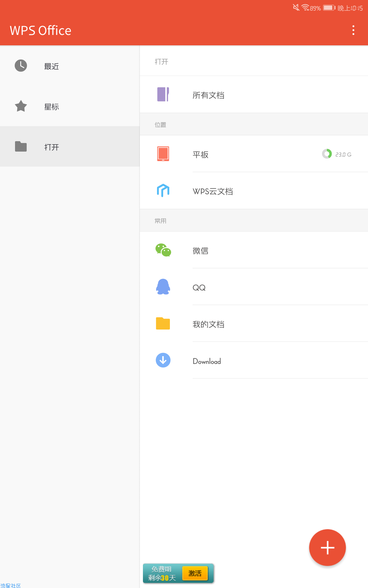This screenshot has width=368, height=588.
Task: Tap the yellow My Documents folder icon
Action: click(163, 323)
